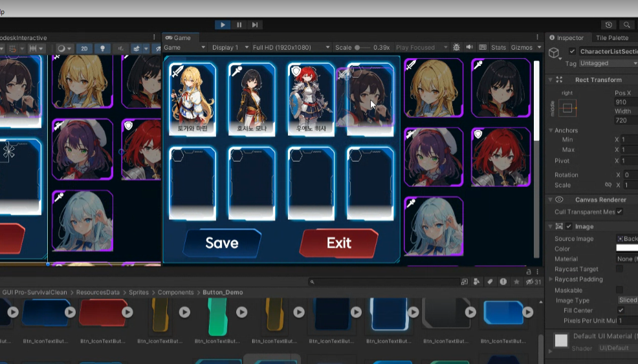Collapse the Anchors section
Viewport: 638px width, 364px height.
[x=551, y=130]
